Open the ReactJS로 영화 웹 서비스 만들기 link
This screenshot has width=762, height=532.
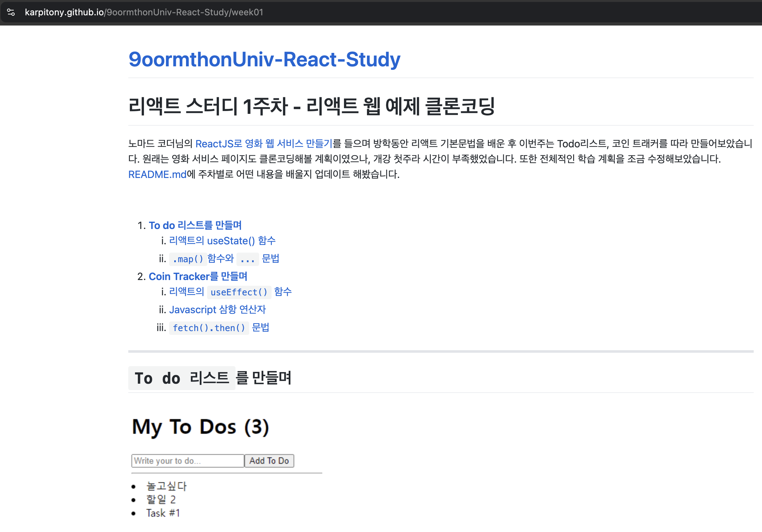tap(264, 144)
